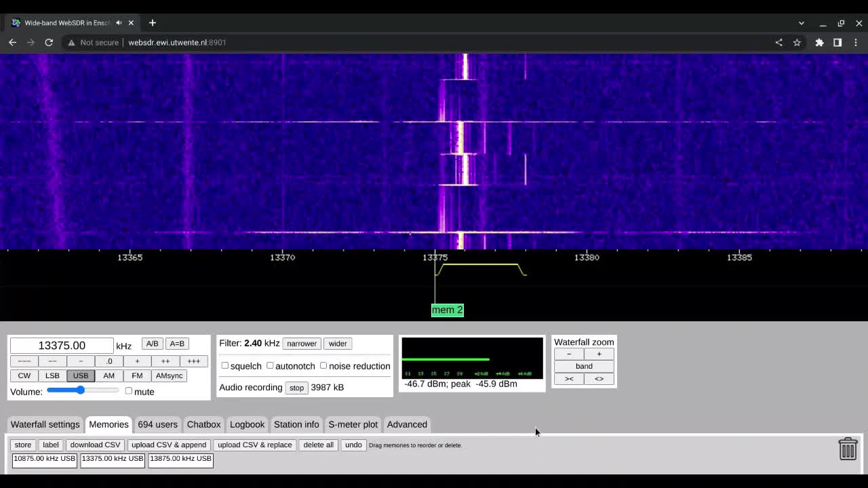Open the share page icon
Viewport: 868px width, 488px height.
(778, 42)
